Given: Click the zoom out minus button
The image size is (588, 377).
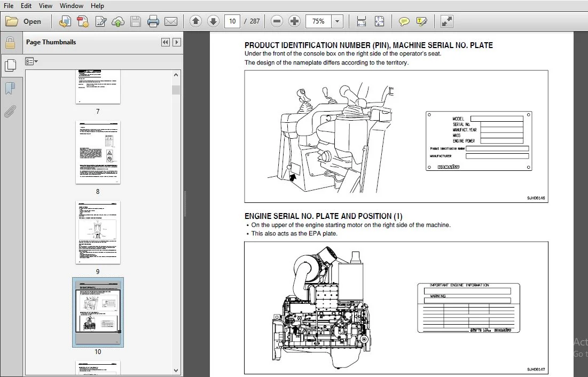Looking at the screenshot, I should (x=277, y=21).
